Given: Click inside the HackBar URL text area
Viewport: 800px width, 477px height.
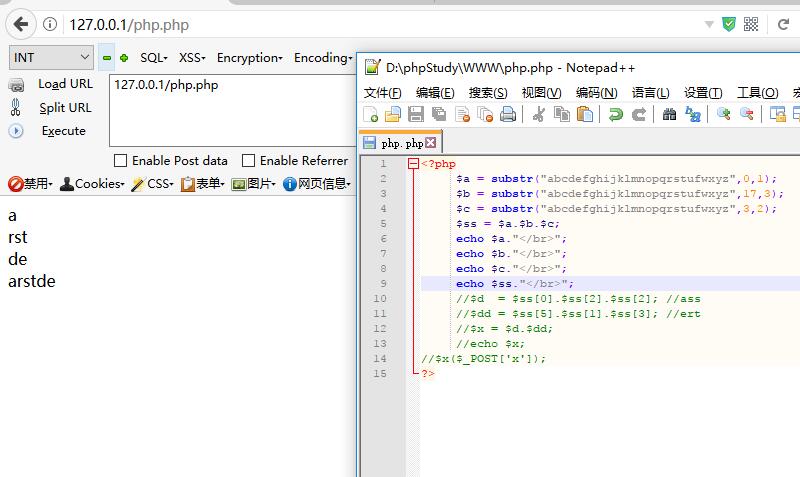Looking at the screenshot, I should (230, 110).
